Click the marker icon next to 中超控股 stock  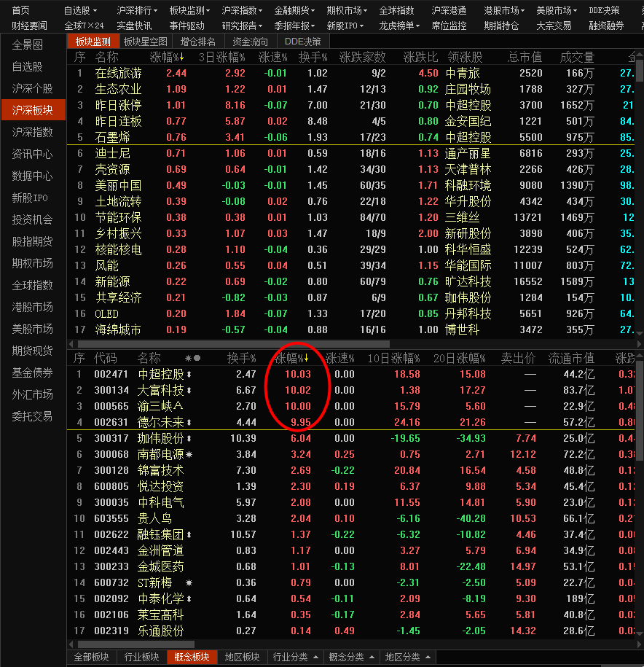(x=189, y=375)
